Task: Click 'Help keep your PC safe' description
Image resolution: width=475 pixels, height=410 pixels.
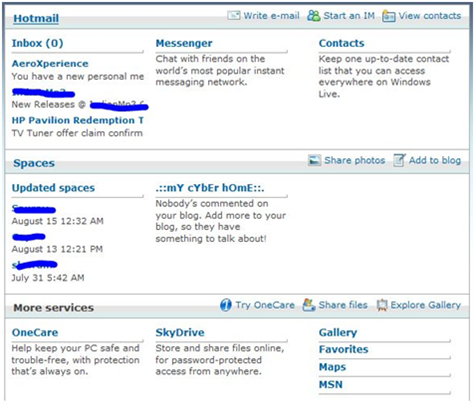Action: [75, 360]
